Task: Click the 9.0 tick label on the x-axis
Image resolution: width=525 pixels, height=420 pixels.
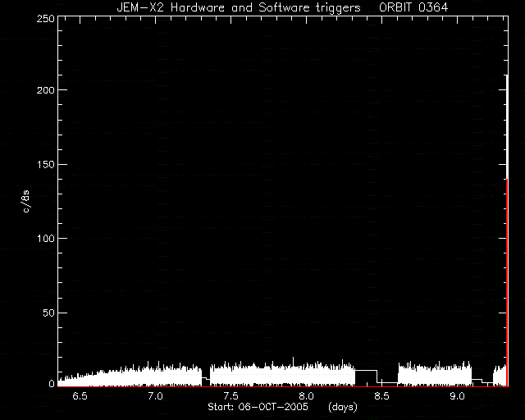Action: [x=457, y=396]
